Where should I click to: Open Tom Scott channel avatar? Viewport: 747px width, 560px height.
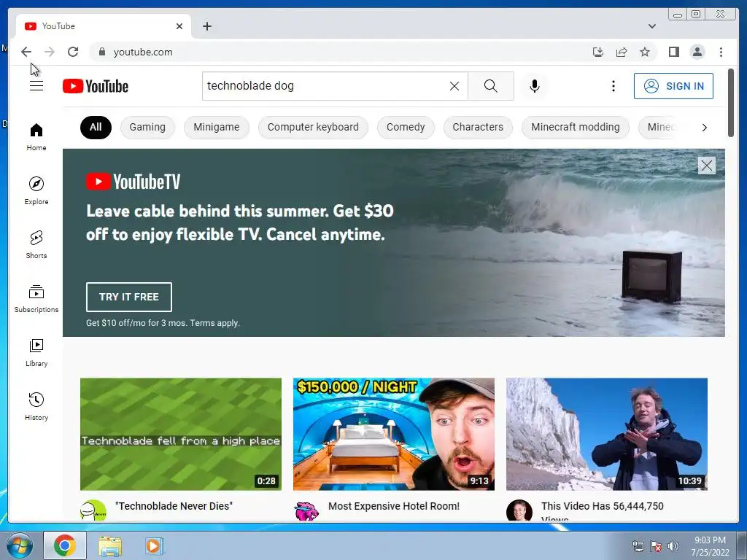[x=519, y=510]
